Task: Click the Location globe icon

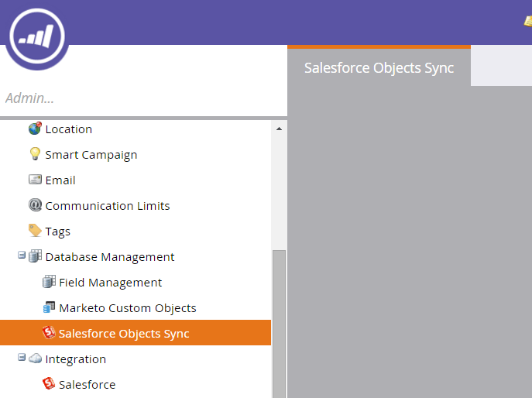Action: (35, 129)
